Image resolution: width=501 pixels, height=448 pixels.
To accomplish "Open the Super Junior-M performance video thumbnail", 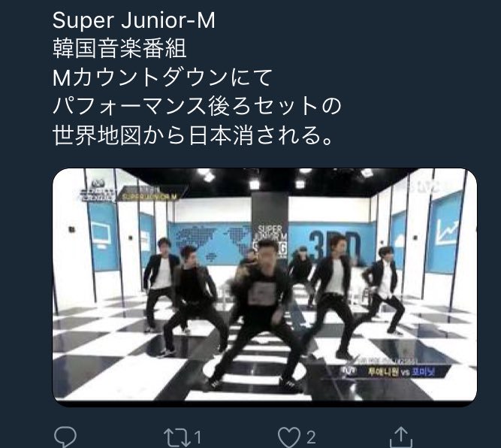I will pos(264,287).
